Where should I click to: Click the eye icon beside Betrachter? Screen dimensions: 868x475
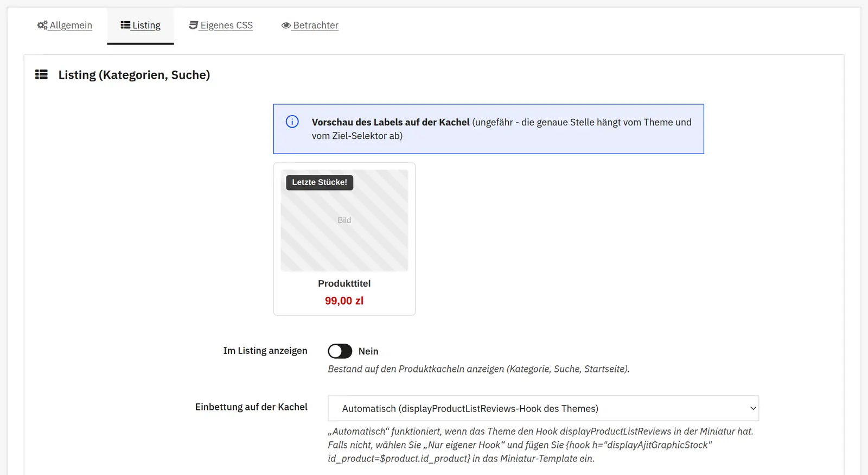[x=286, y=26]
